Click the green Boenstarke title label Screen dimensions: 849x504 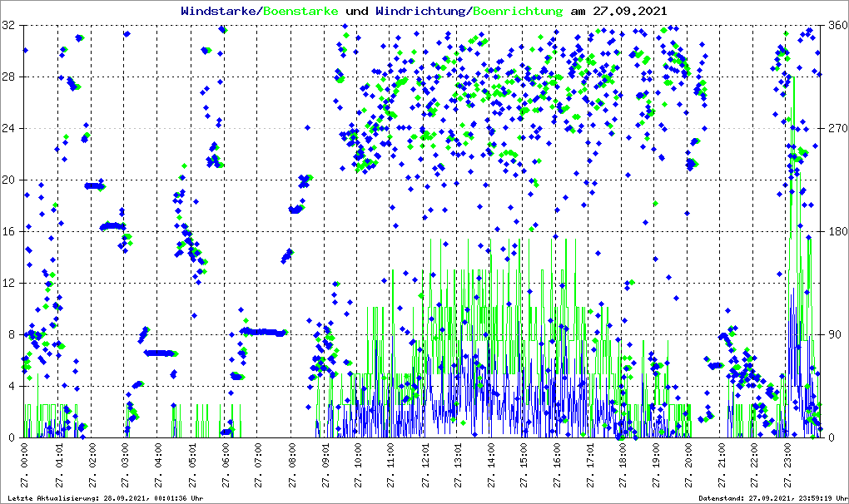300,11
